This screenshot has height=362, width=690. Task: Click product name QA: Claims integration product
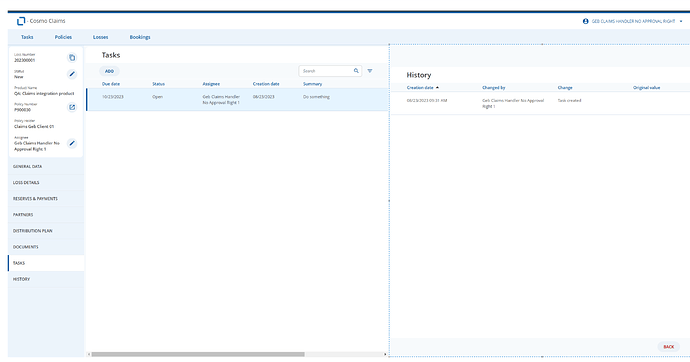(x=44, y=94)
